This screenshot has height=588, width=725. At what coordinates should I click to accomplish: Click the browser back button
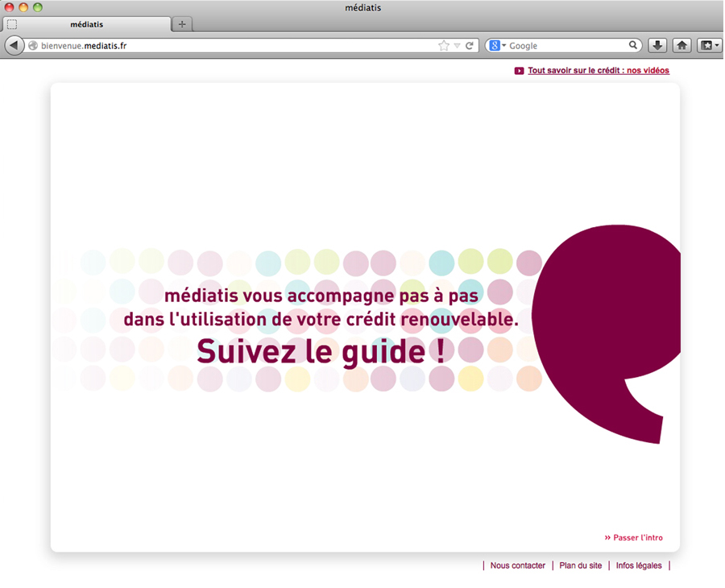tap(14, 46)
